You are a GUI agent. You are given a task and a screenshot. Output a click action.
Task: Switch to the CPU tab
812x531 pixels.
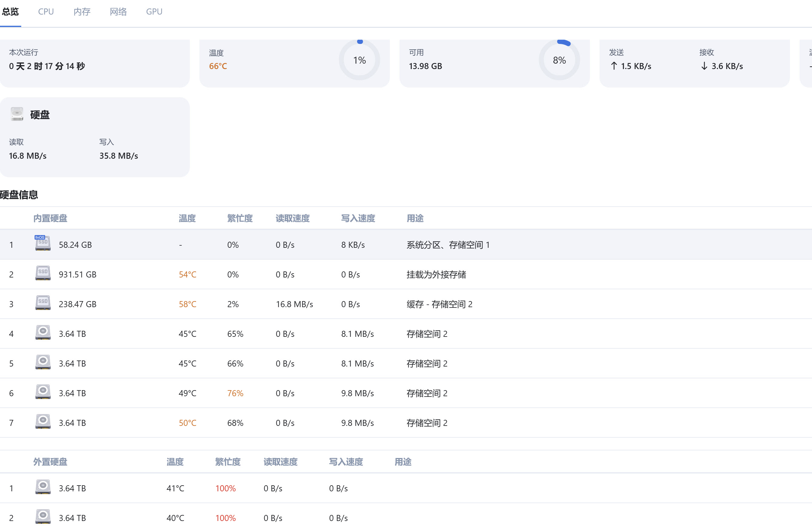click(x=46, y=12)
